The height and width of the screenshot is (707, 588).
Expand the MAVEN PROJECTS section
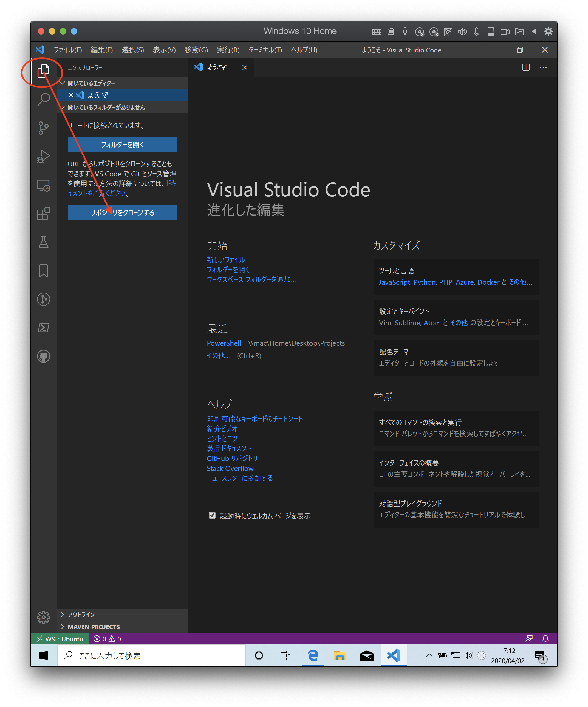point(93,627)
